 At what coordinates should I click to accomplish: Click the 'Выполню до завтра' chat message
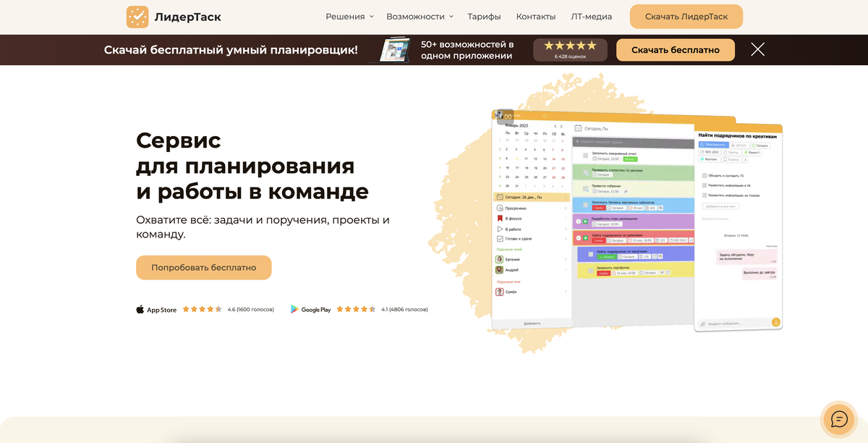pos(759,274)
